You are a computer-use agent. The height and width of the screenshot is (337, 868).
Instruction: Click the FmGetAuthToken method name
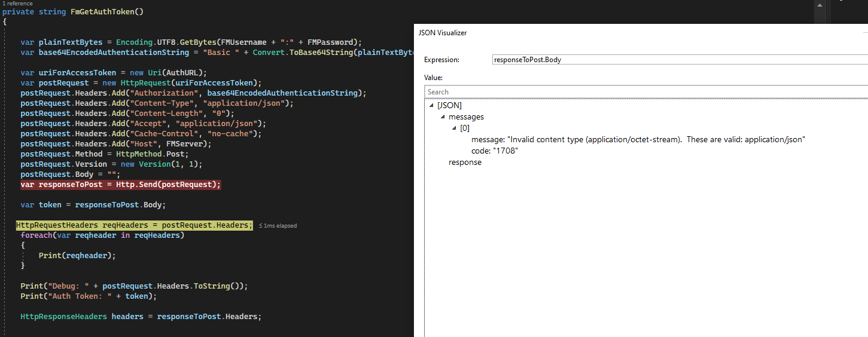pos(103,11)
